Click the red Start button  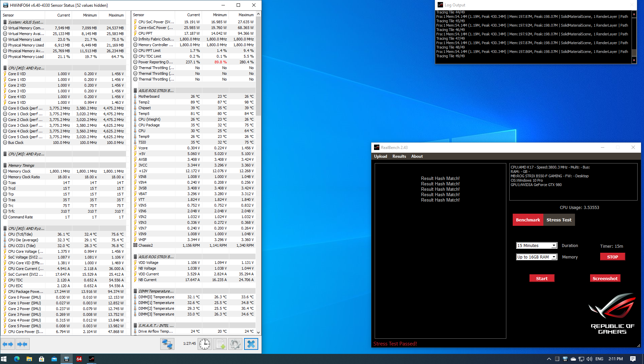[x=542, y=278]
